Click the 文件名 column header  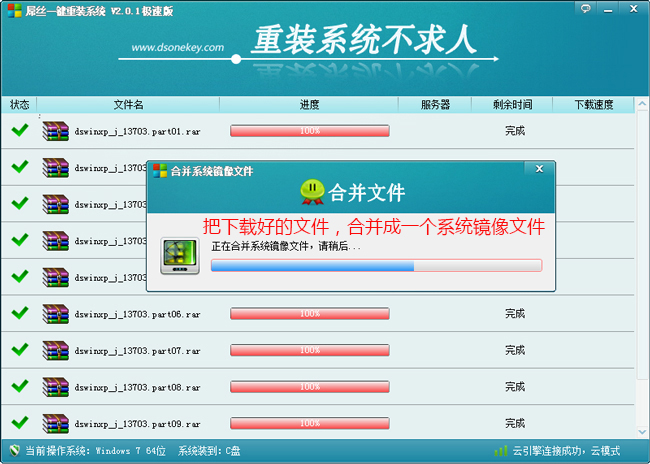coord(129,104)
